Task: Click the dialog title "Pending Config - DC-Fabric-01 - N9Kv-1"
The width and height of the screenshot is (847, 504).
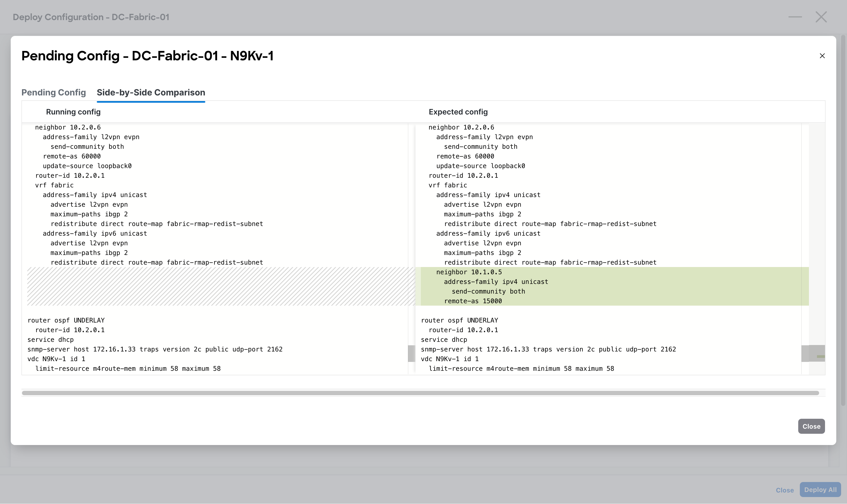Action: coord(147,56)
